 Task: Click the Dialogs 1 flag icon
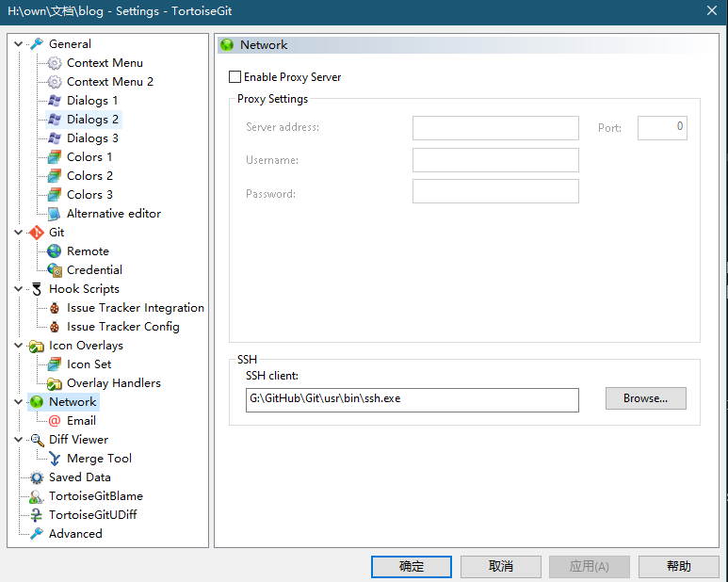tap(55, 101)
